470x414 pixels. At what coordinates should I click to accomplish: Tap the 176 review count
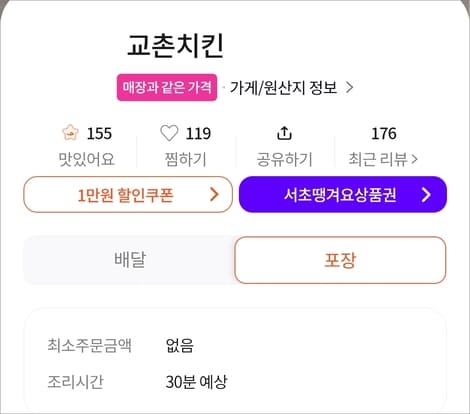(x=384, y=134)
